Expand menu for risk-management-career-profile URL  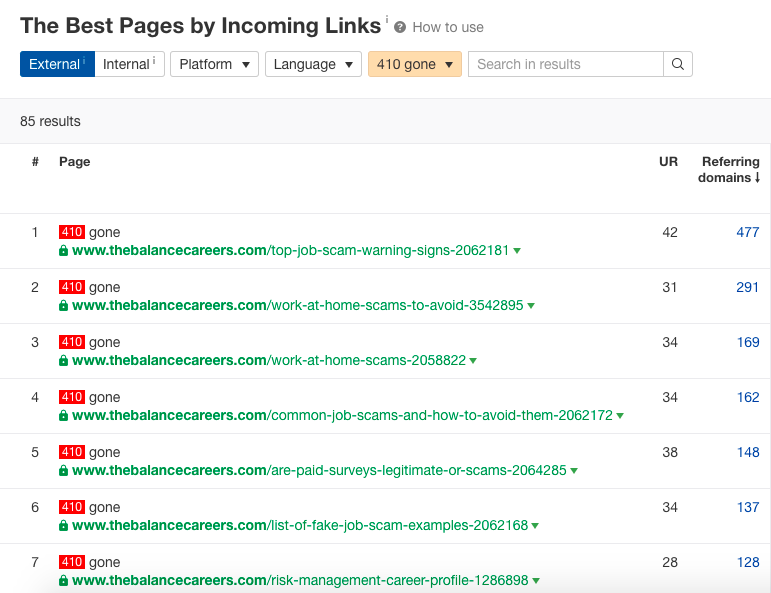coord(536,581)
